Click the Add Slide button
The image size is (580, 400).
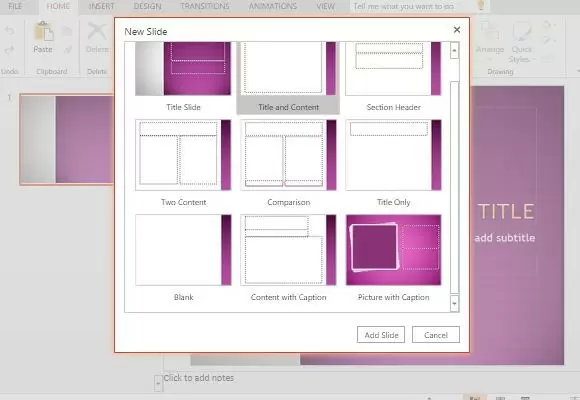click(x=381, y=335)
